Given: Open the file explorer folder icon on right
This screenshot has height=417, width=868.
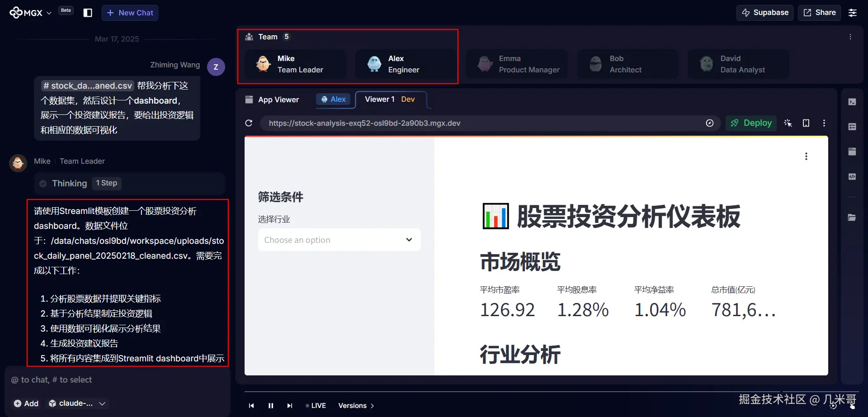Looking at the screenshot, I should click(x=853, y=218).
